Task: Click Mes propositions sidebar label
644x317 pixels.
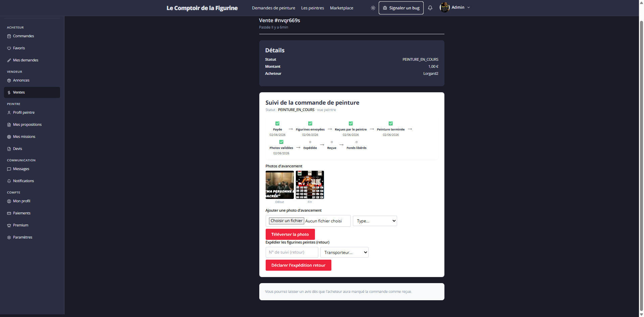Action: pos(28,125)
